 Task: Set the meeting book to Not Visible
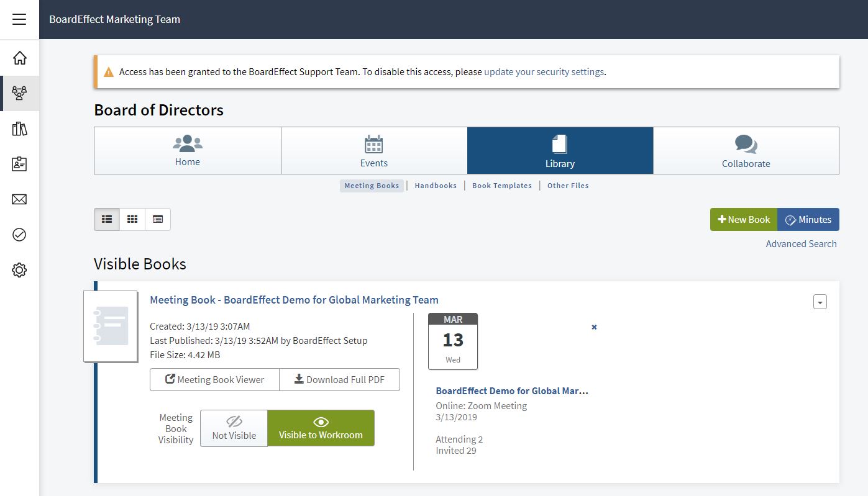point(234,428)
